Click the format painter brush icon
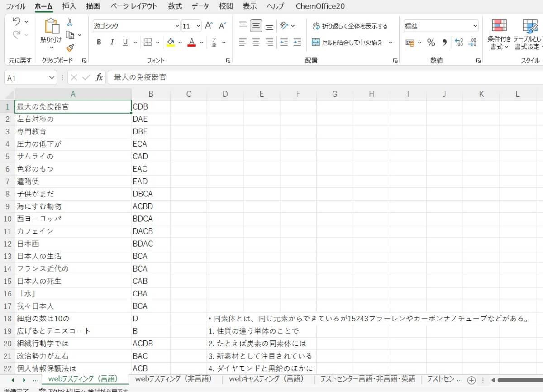 coord(70,48)
